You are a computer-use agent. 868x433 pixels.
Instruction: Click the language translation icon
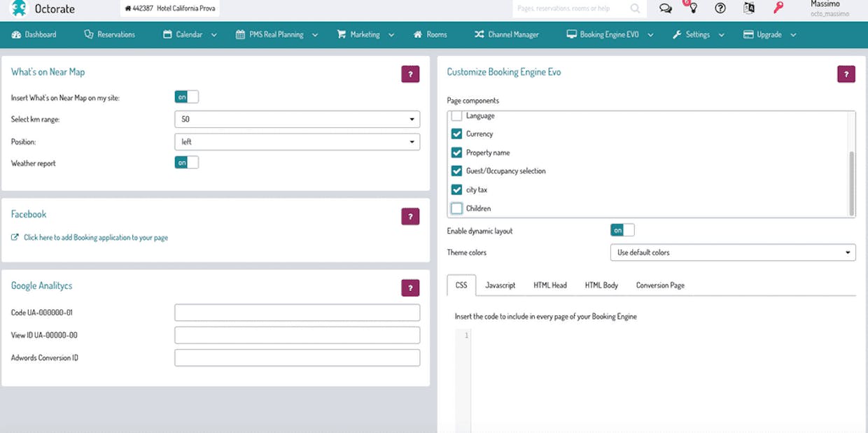pos(749,8)
